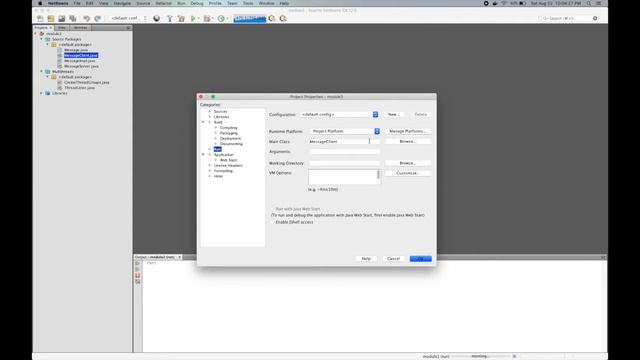The image size is (640, 360).
Task: Open the Refactor menu
Action: [164, 3]
